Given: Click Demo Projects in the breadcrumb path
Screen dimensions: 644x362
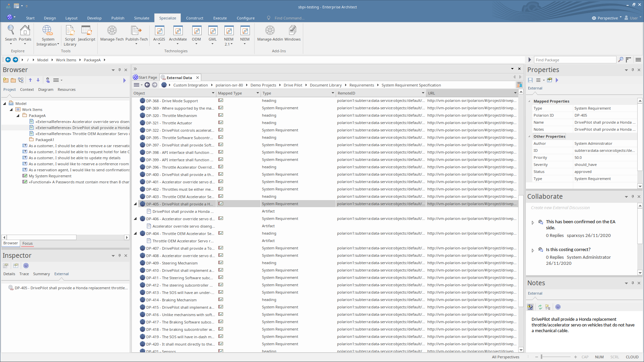Looking at the screenshot, I should (x=263, y=85).
